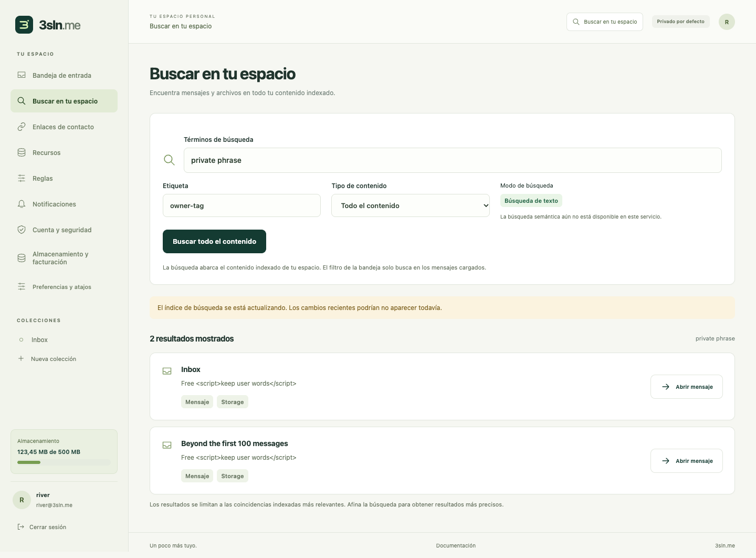The width and height of the screenshot is (756, 558).
Task: Click the top bar Buscar en tu espacio search box
Action: [x=605, y=22]
